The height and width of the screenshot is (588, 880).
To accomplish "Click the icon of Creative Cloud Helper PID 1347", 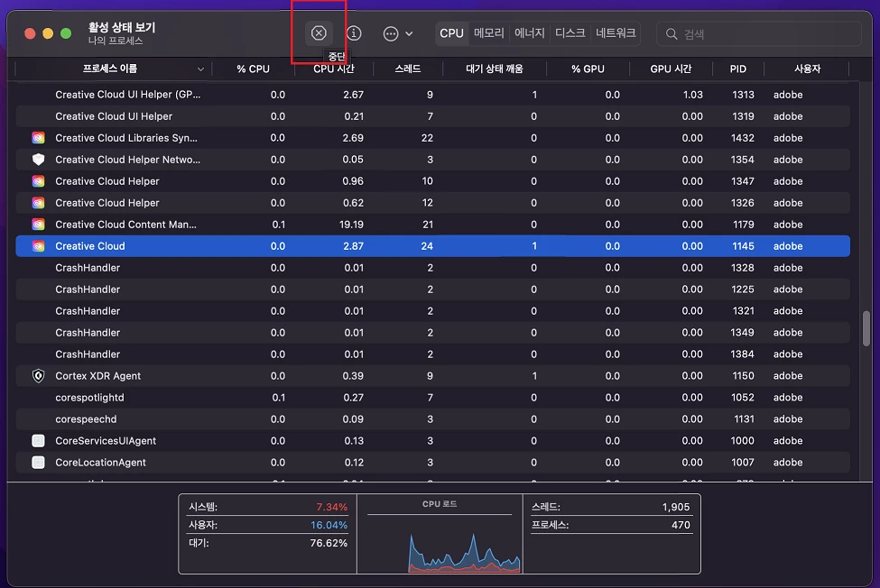I will click(x=38, y=181).
